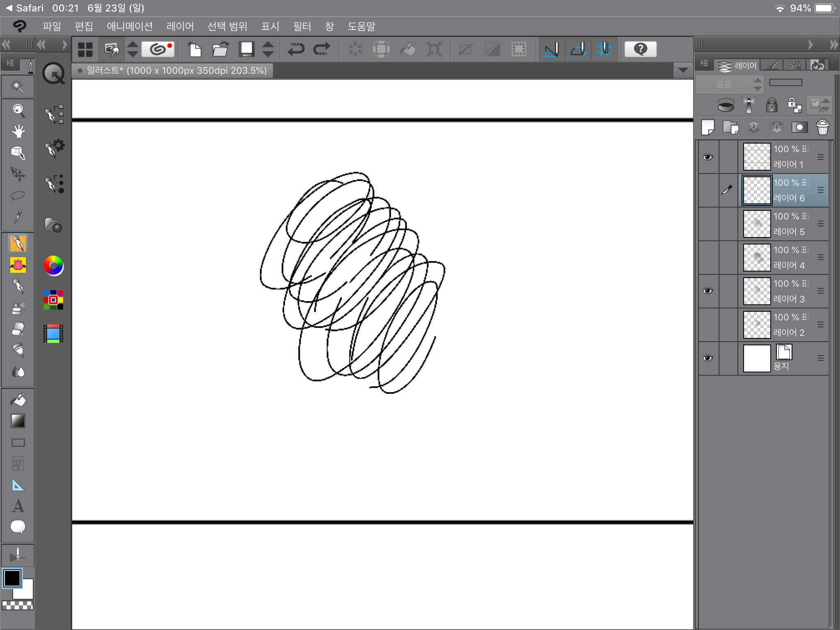Select the Eraser tool
The width and height of the screenshot is (840, 630).
18,329
